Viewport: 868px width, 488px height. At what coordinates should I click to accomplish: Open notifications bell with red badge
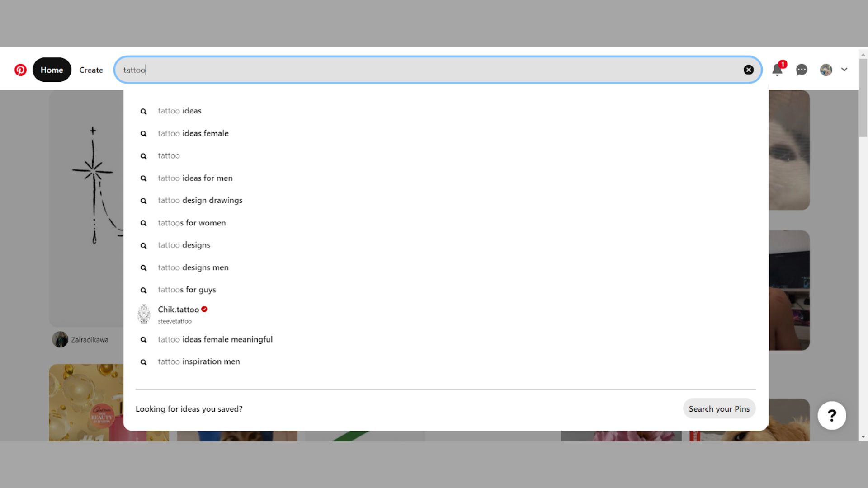(x=777, y=70)
